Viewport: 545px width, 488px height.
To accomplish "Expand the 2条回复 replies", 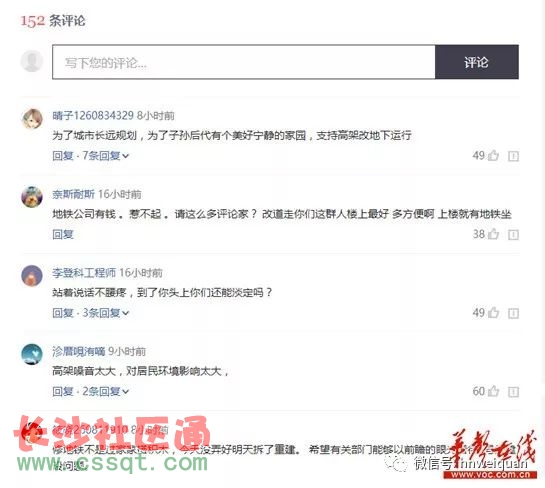I will (x=105, y=391).
